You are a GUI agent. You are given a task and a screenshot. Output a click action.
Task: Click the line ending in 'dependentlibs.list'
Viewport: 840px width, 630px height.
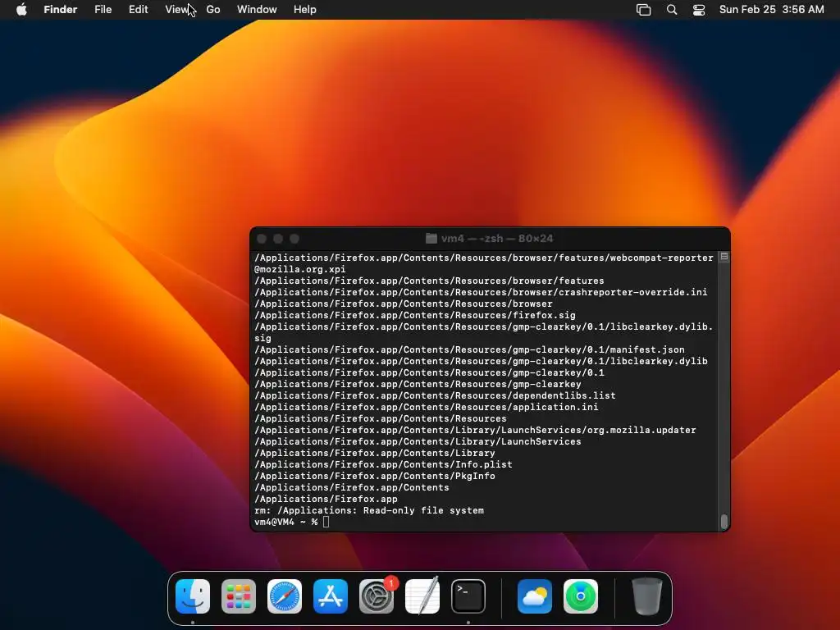click(435, 395)
